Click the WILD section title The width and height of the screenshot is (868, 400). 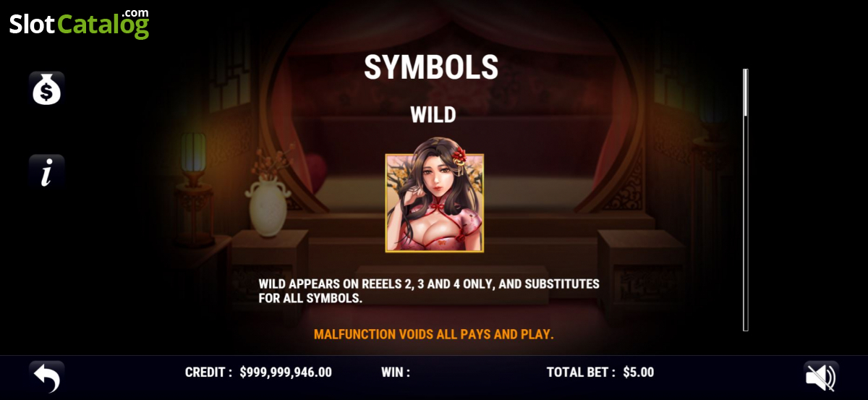pos(433,115)
